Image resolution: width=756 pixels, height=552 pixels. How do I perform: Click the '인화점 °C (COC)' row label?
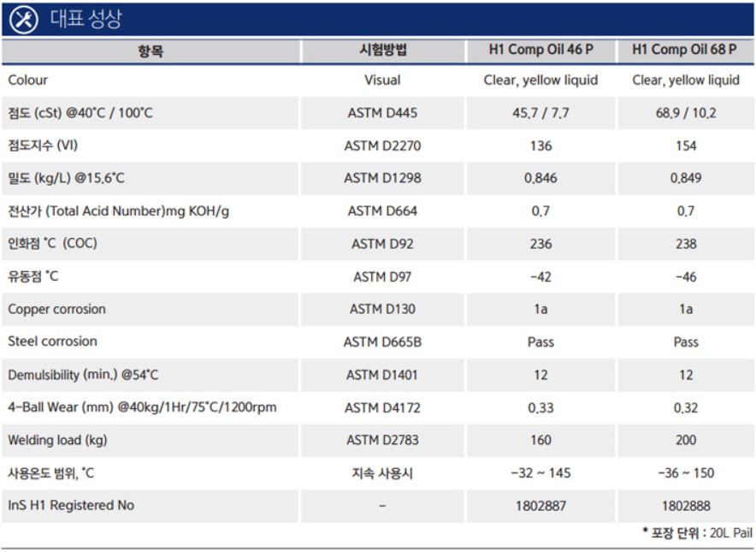pos(52,243)
